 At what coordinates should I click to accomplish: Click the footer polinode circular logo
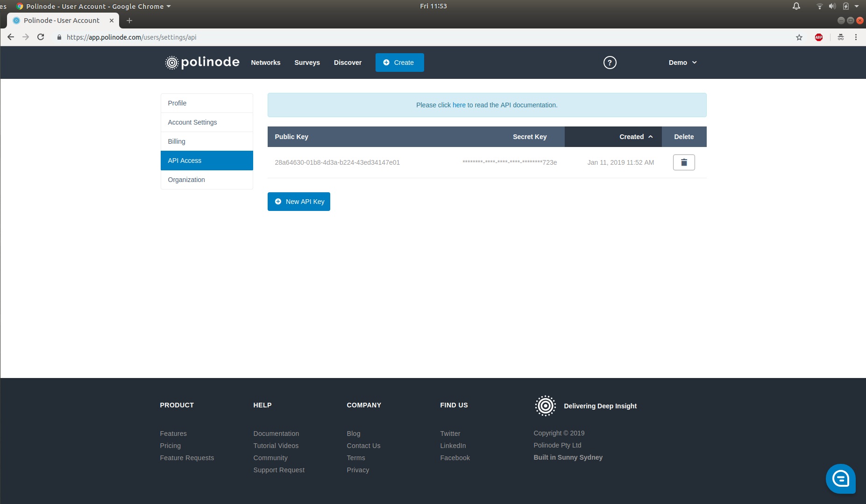[x=545, y=406]
